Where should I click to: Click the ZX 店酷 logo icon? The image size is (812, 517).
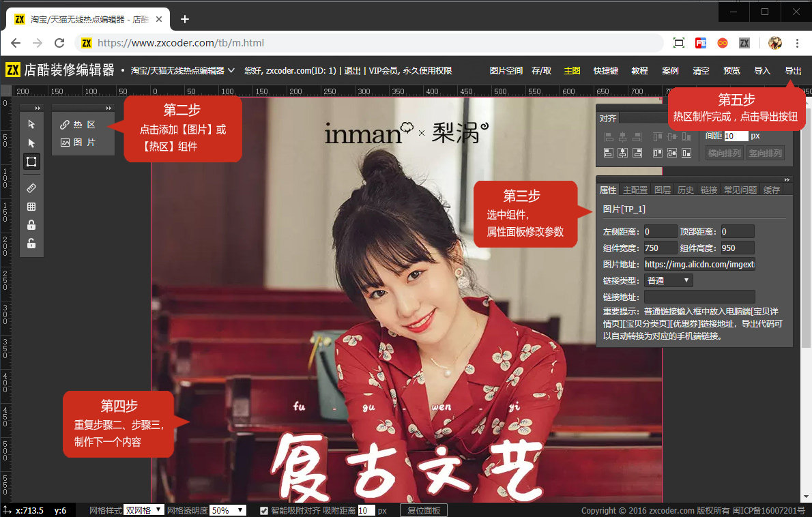(13, 70)
